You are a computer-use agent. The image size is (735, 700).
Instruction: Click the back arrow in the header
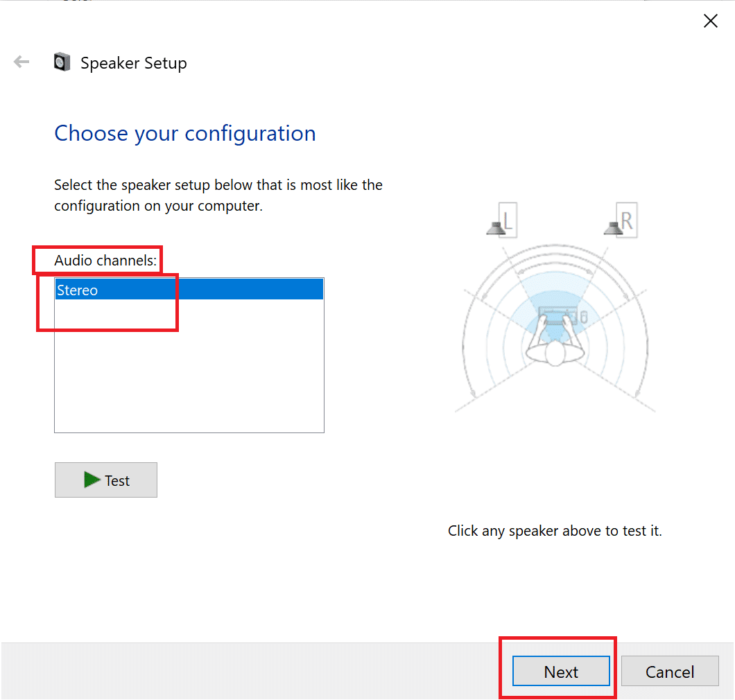click(x=21, y=62)
